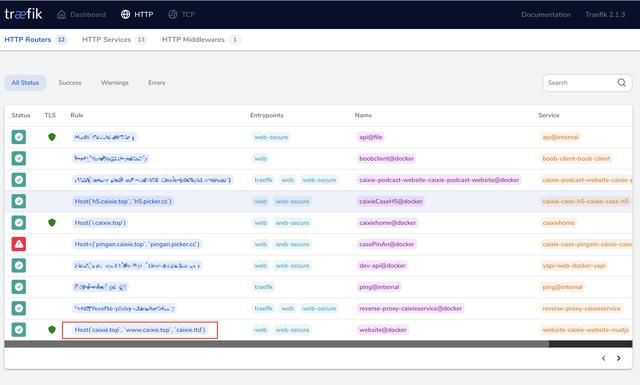This screenshot has width=640, height=385.
Task: Open the HTTP Routers tab
Action: pos(35,40)
